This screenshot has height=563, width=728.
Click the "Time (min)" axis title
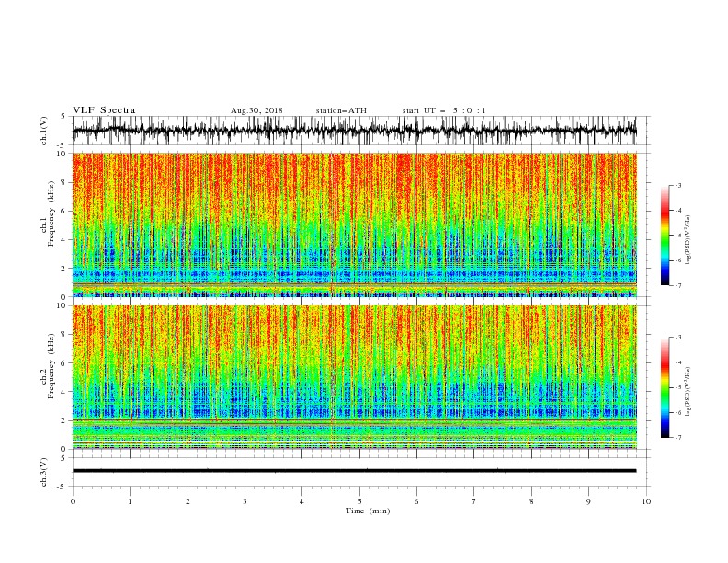[x=368, y=511]
